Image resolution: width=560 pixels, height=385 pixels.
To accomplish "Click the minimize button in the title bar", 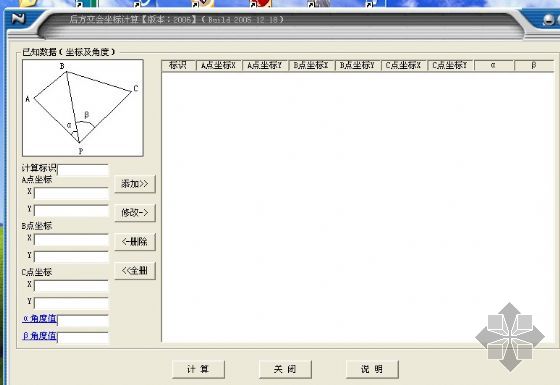I will (548, 20).
